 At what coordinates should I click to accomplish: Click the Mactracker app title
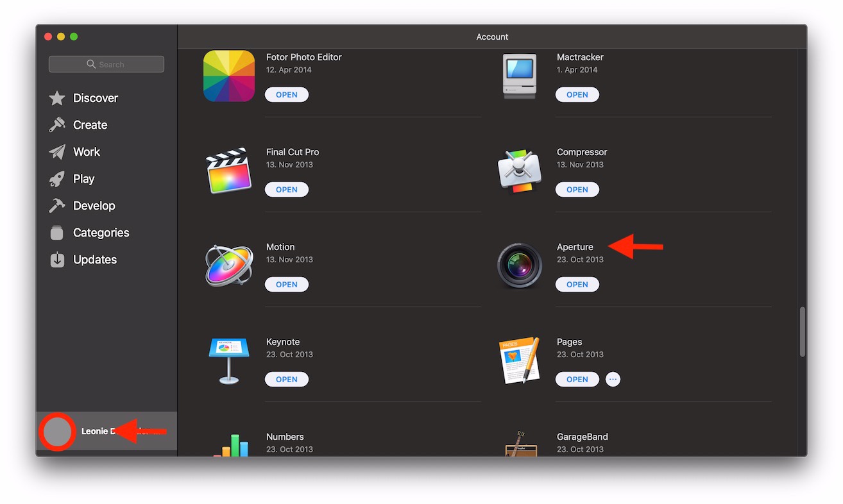pyautogui.click(x=580, y=57)
